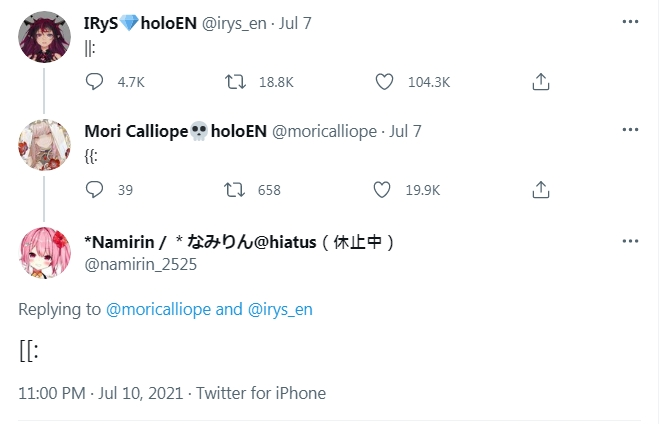Reply to Mori Calliope's tweet
Viewport: 661px width, 424px height.
95,189
